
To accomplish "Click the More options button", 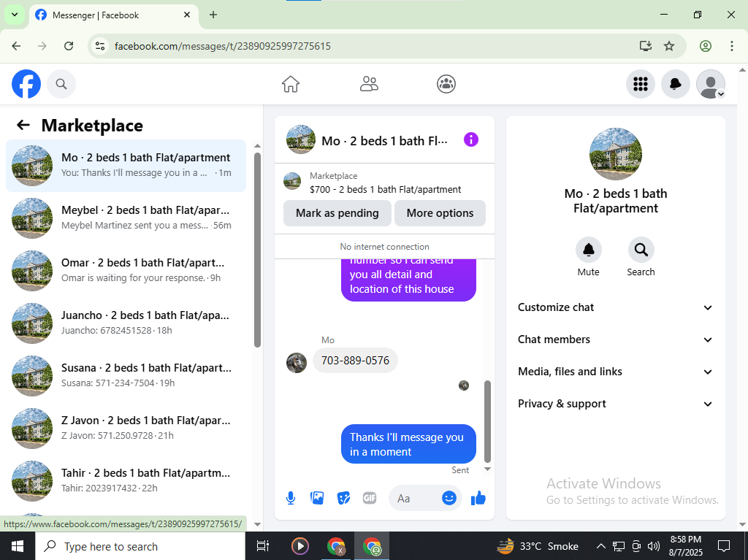I will coord(440,213).
